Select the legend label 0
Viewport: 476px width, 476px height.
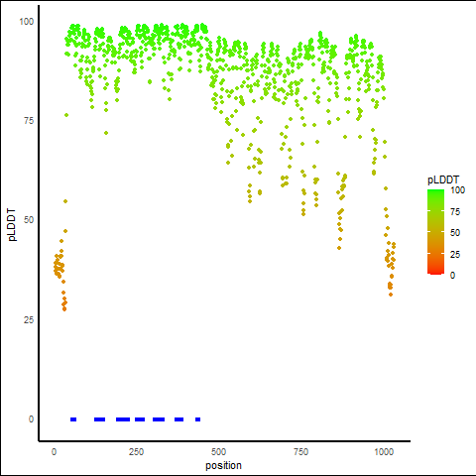452,276
